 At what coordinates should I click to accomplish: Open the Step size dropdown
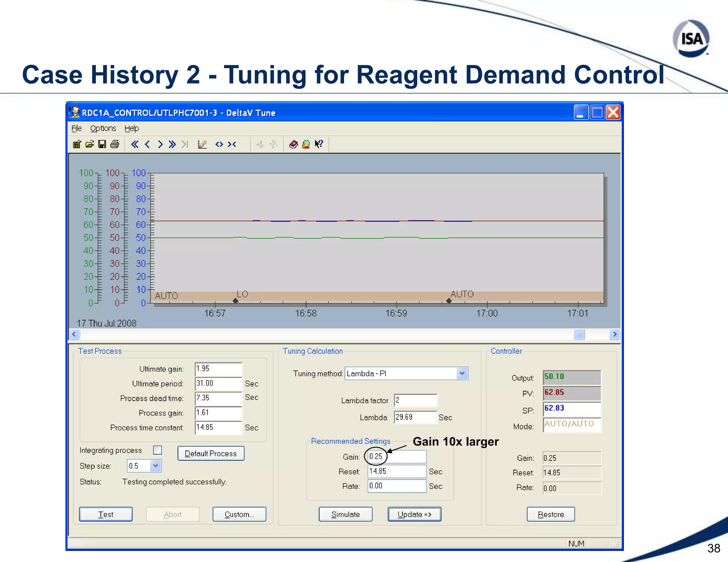pos(155,466)
